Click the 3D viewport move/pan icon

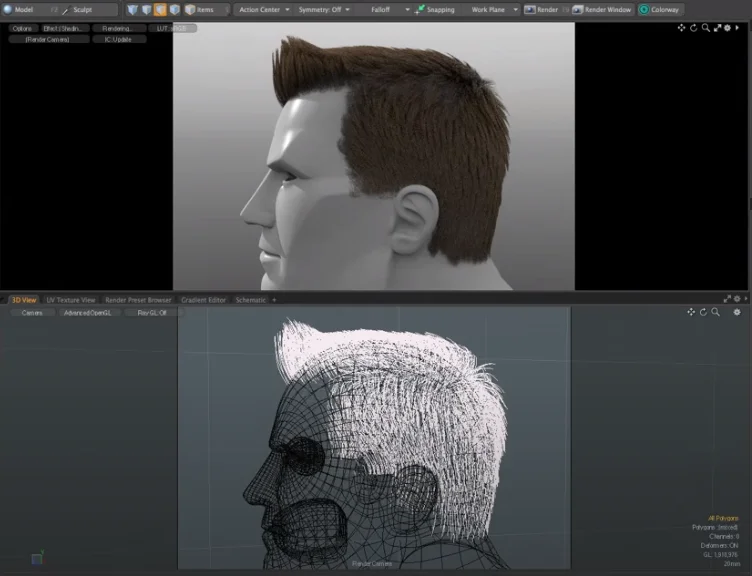click(691, 312)
